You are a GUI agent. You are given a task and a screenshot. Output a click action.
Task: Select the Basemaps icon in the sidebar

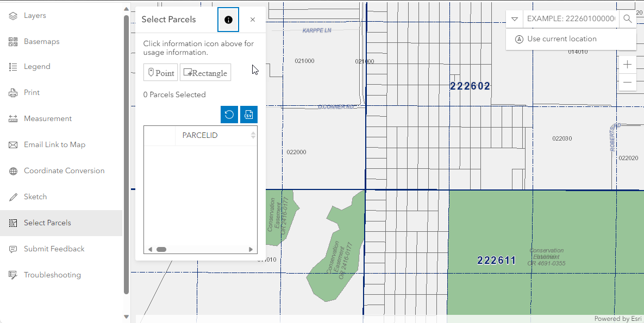14,41
